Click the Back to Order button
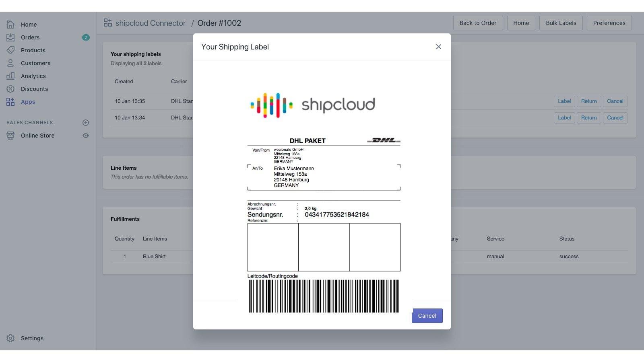The image size is (644, 362). 478,23
